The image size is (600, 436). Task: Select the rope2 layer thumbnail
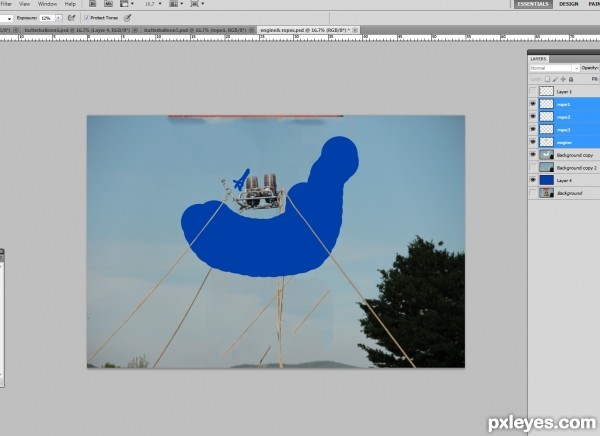click(x=546, y=117)
